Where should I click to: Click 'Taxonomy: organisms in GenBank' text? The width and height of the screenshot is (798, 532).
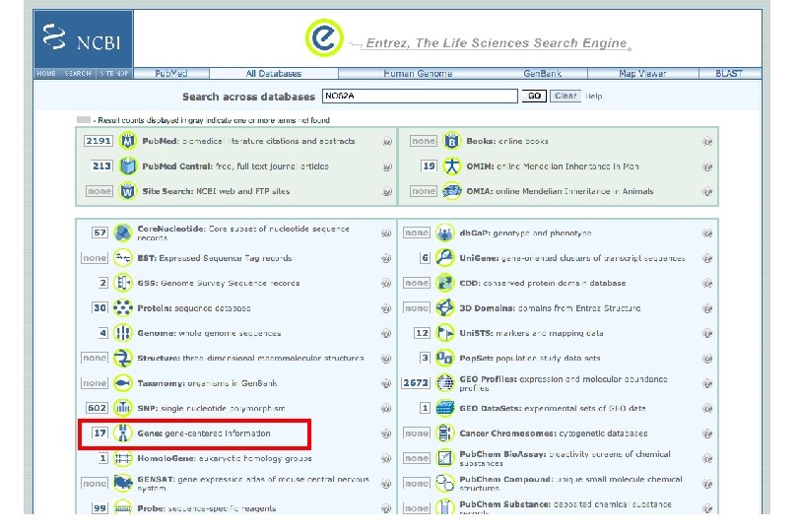(207, 383)
